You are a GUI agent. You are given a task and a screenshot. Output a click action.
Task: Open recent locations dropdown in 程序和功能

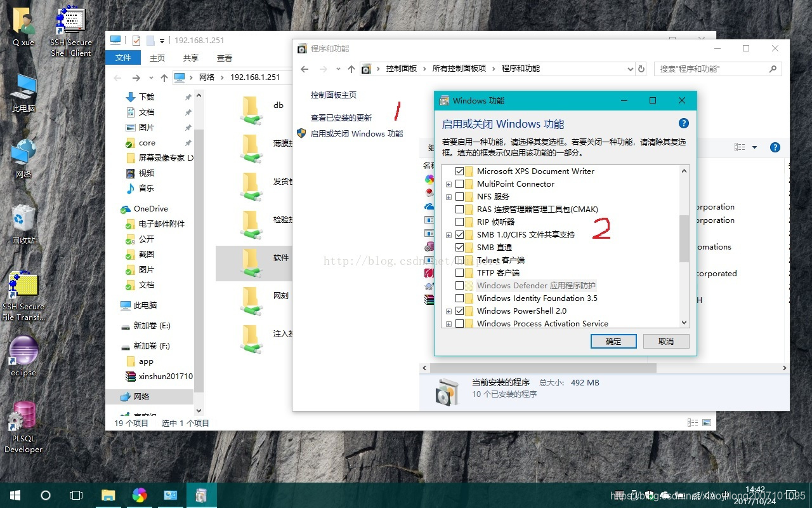point(337,69)
